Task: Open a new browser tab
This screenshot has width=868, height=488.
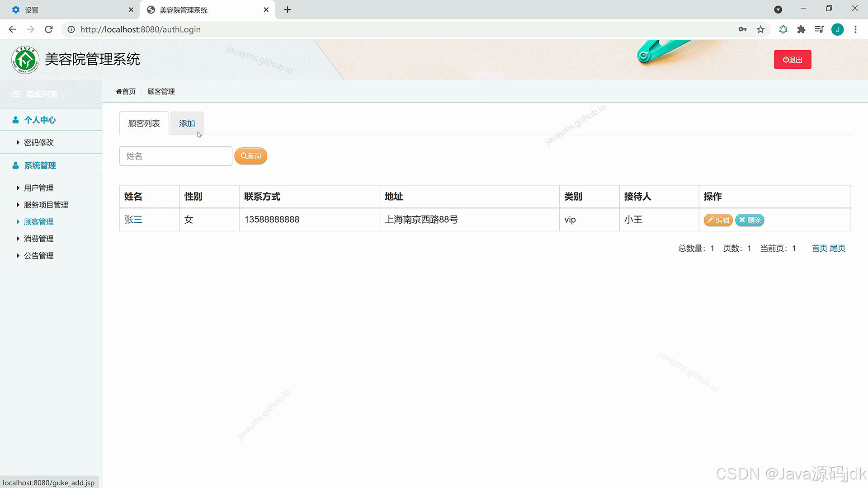Action: click(x=288, y=9)
